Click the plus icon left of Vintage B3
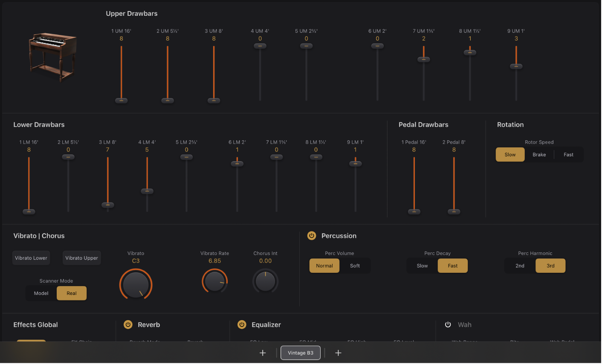The height and width of the screenshot is (364, 602). pyautogui.click(x=263, y=353)
